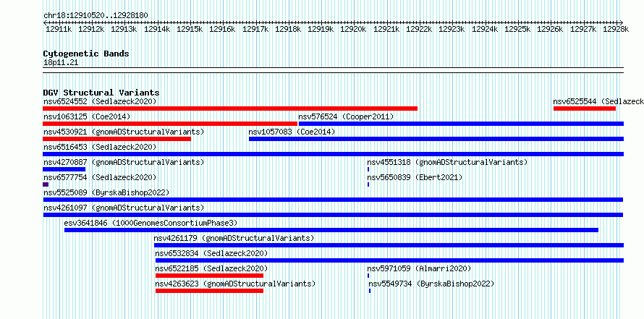
Task: Open esv3641846 (1000GenomesConsortiumPhase3) label
Action: (151, 223)
